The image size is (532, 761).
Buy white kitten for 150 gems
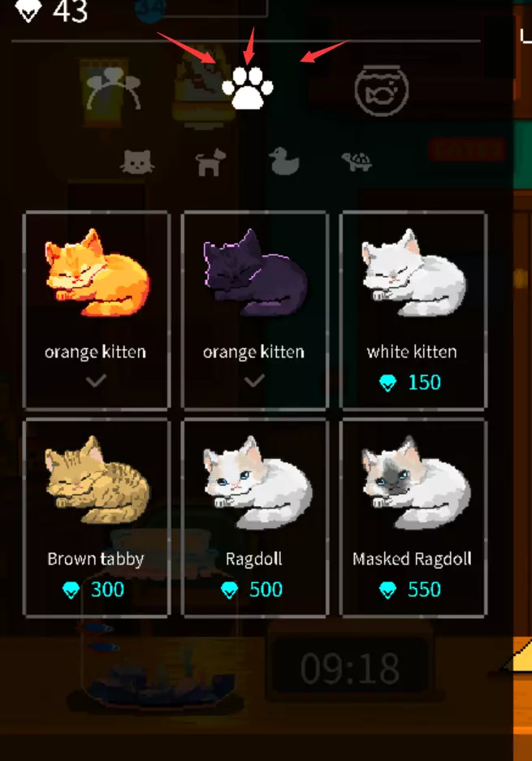[411, 383]
